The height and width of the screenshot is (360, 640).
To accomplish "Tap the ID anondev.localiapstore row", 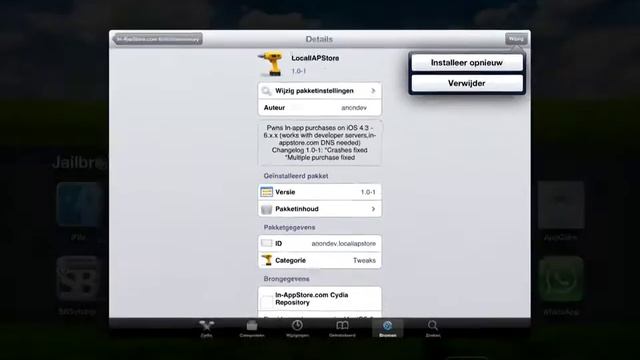I will [320, 243].
